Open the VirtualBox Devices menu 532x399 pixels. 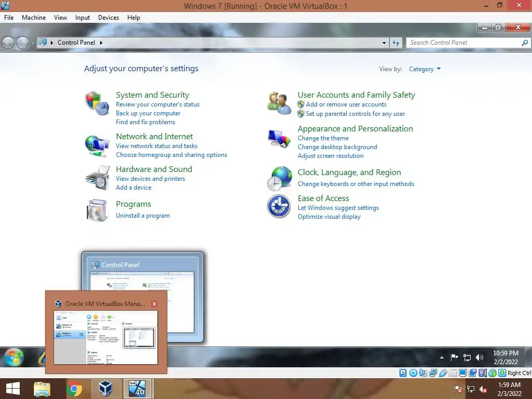(x=109, y=18)
